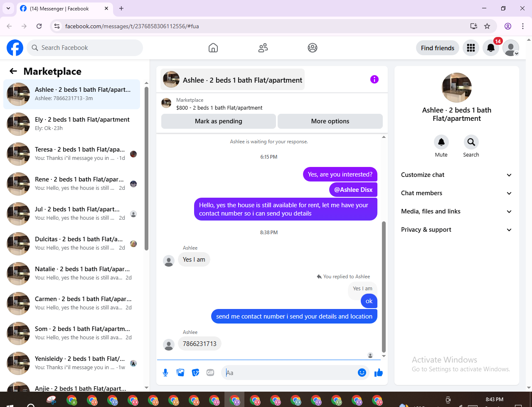This screenshot has height=407, width=532.
Task: Expand the Chat members section
Action: point(457,193)
